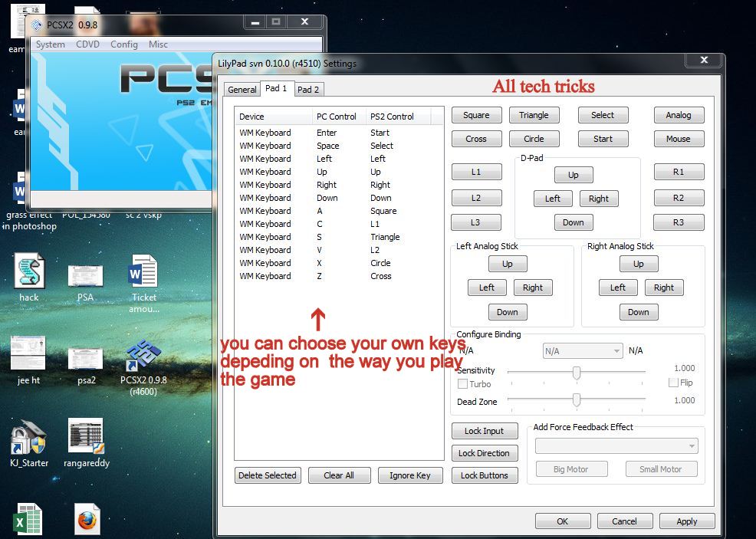This screenshot has height=539, width=756.
Task: Select the PSA document icon
Action: pos(87,276)
